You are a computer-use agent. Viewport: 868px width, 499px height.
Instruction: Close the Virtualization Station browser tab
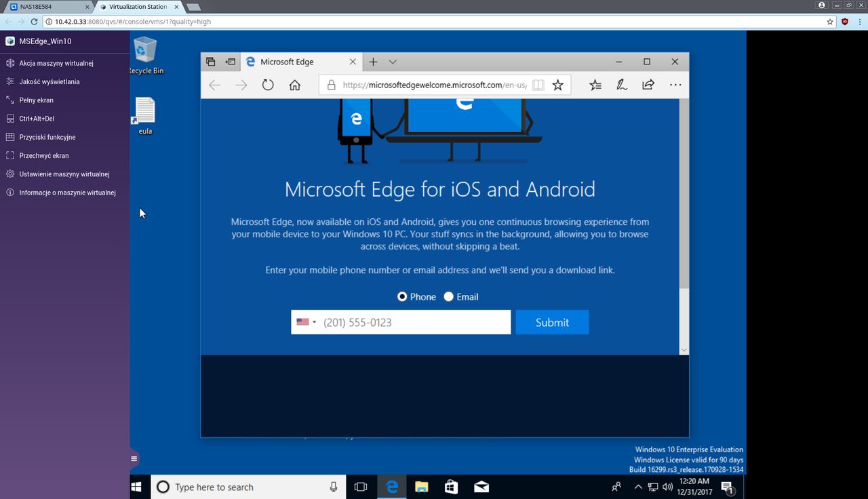tap(175, 7)
